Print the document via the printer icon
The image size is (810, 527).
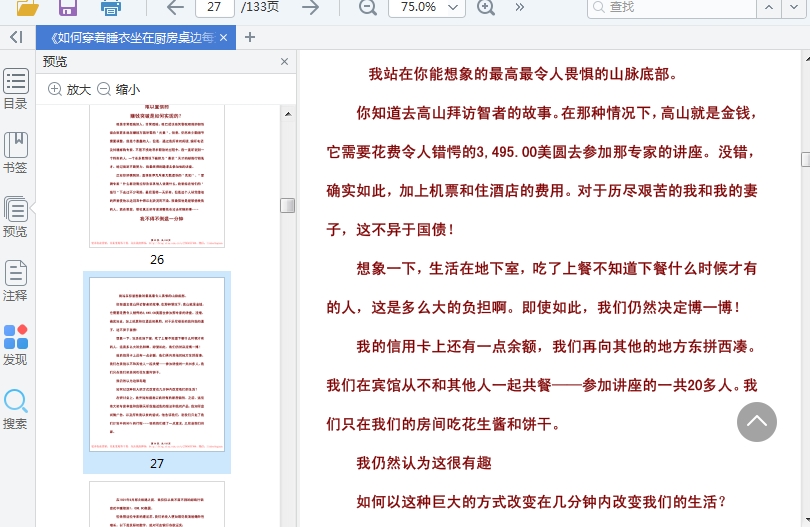tap(111, 7)
